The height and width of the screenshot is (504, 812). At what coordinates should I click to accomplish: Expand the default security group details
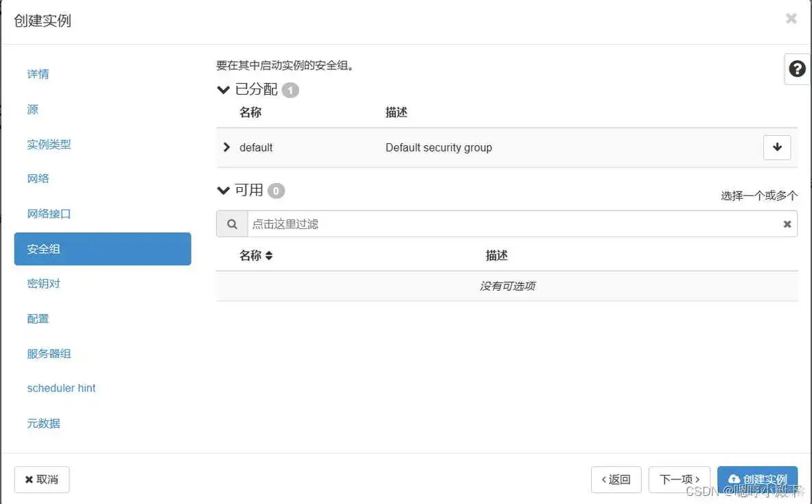(x=226, y=147)
